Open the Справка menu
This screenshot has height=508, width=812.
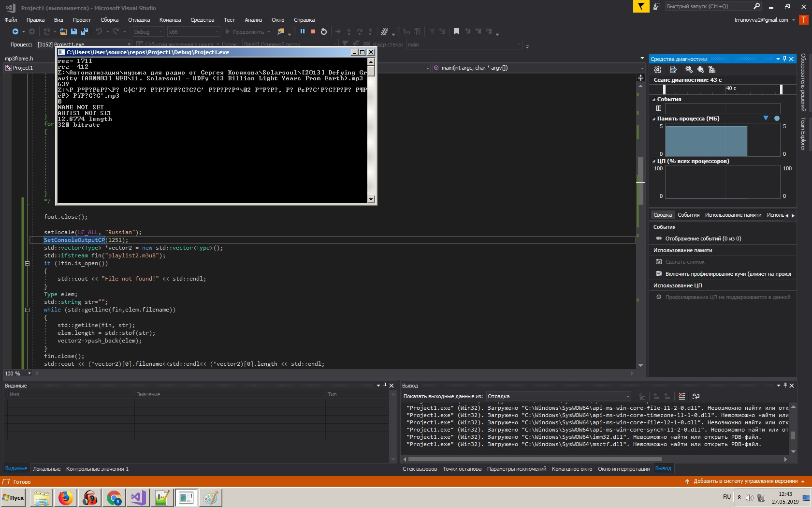click(x=304, y=20)
